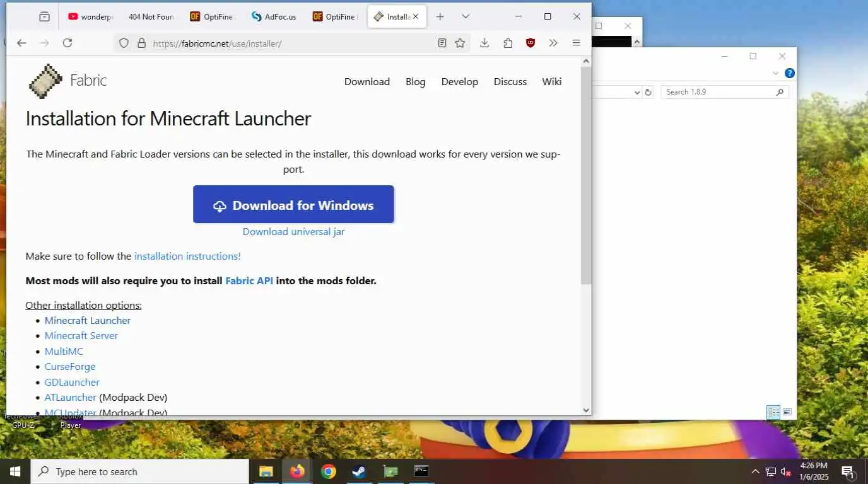Open Google Chrome from the taskbar
This screenshot has height=484, width=868.
(x=328, y=471)
